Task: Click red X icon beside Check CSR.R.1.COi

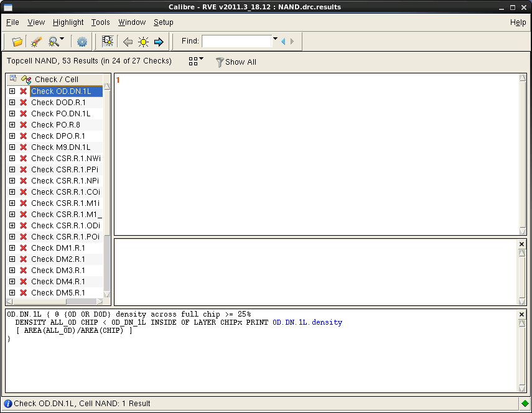Action: 23,192
